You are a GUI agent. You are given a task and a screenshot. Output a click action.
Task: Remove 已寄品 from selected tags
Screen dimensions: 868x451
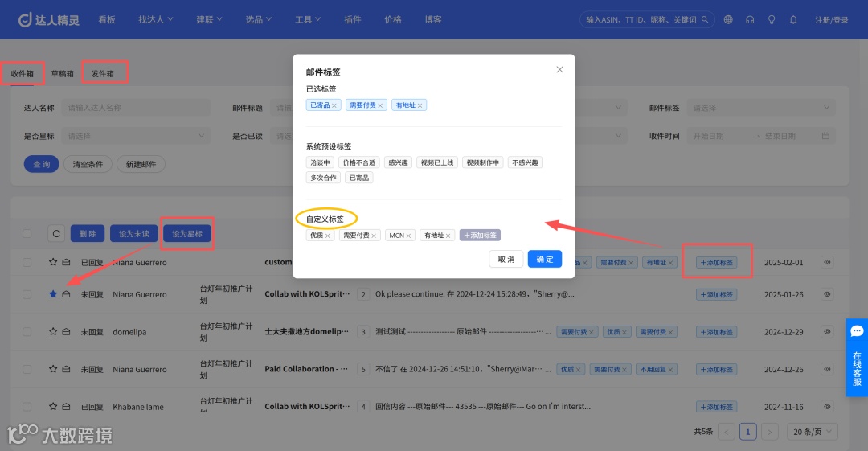(x=334, y=105)
